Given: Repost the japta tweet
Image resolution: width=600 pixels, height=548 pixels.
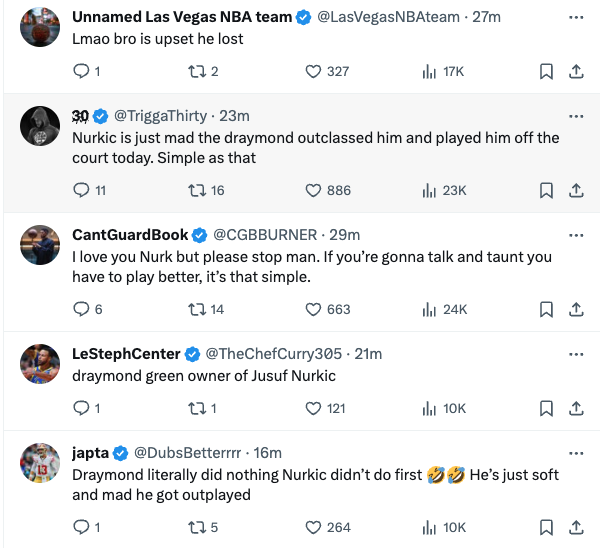Looking at the screenshot, I should [x=197, y=527].
